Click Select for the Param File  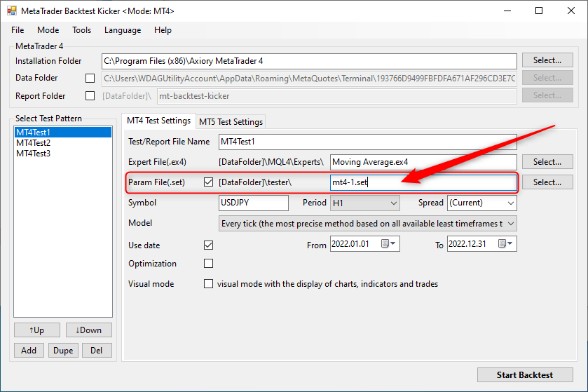(x=547, y=182)
